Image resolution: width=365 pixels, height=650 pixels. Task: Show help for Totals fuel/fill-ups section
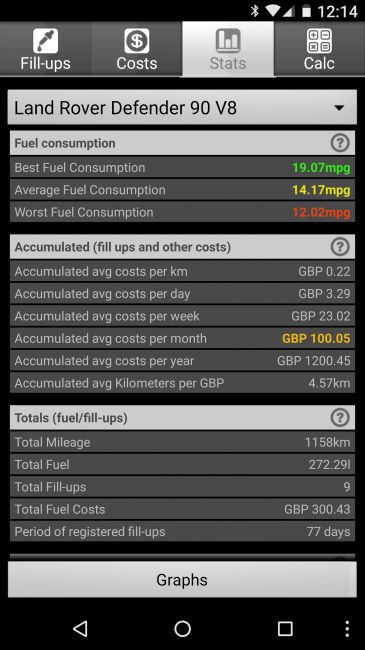pos(340,418)
